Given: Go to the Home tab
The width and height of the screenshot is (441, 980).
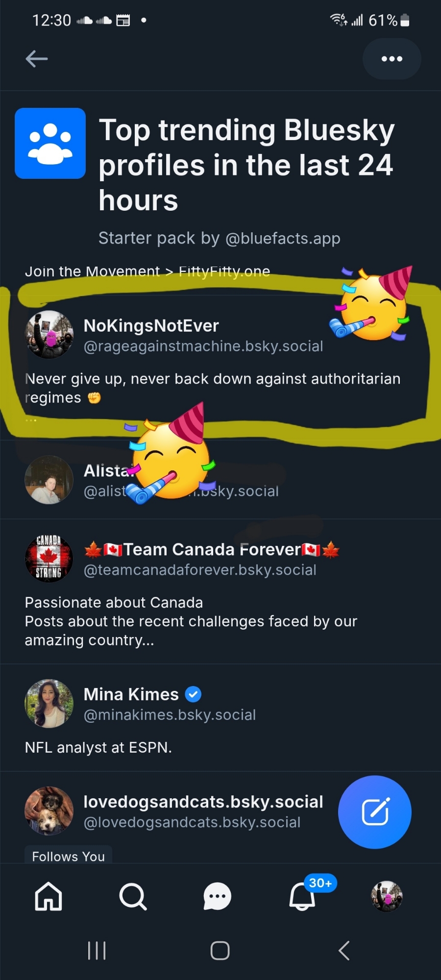Looking at the screenshot, I should 49,896.
